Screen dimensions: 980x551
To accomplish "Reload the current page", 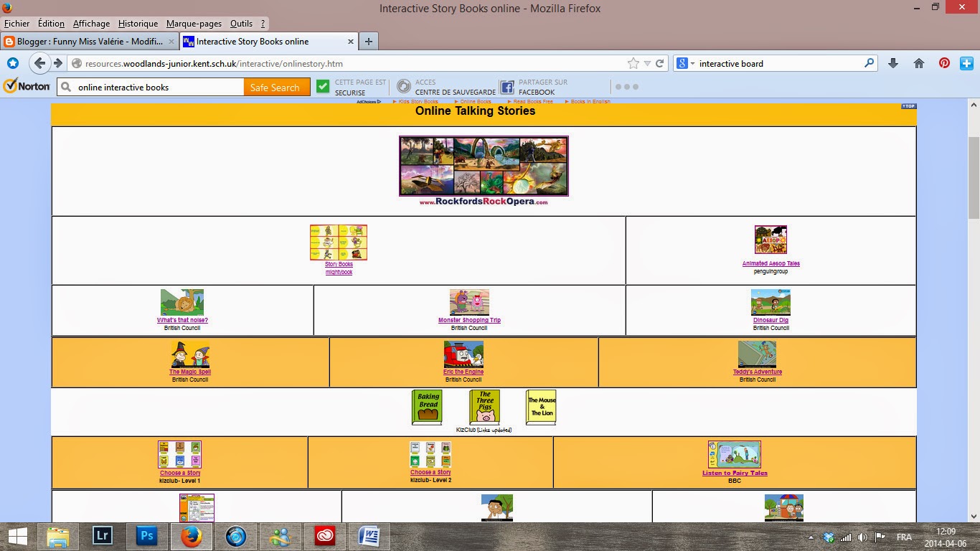I will pos(660,63).
